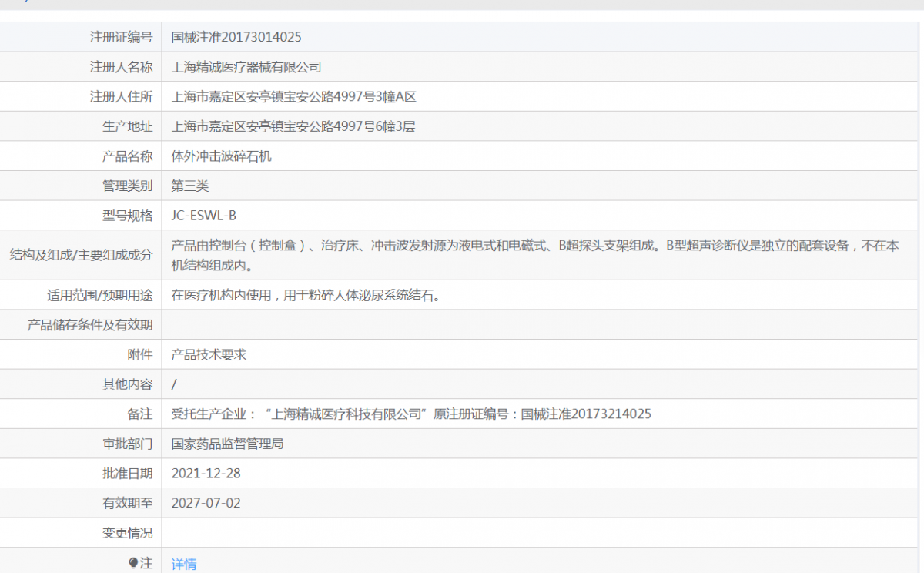This screenshot has width=924, height=573.
Task: Click the 型号规格 label
Action: coord(127,216)
